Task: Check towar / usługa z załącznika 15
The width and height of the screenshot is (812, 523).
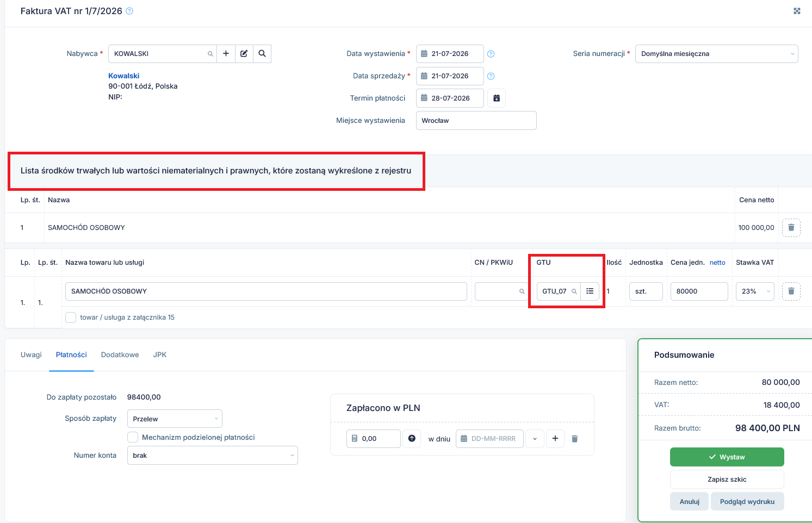Action: tap(71, 317)
